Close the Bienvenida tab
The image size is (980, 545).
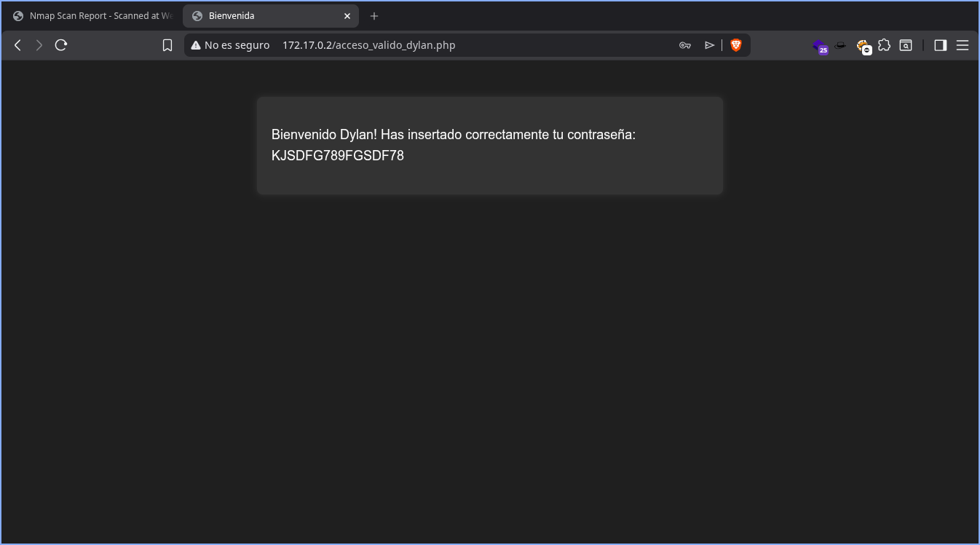pyautogui.click(x=347, y=16)
